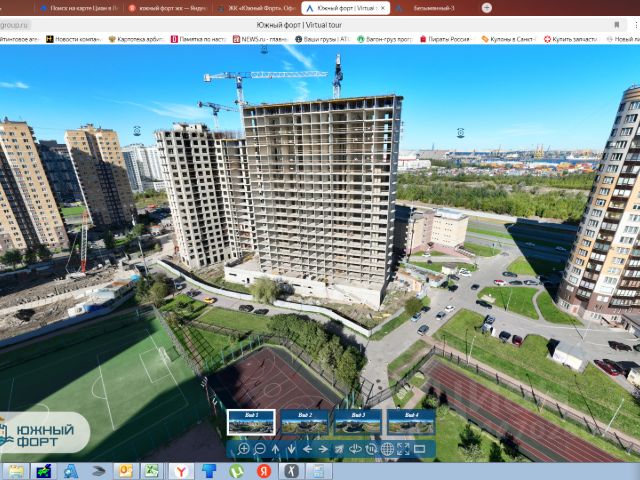Close the Южный форт Virtual tour tab
The width and height of the screenshot is (640, 480).
(x=383, y=8)
